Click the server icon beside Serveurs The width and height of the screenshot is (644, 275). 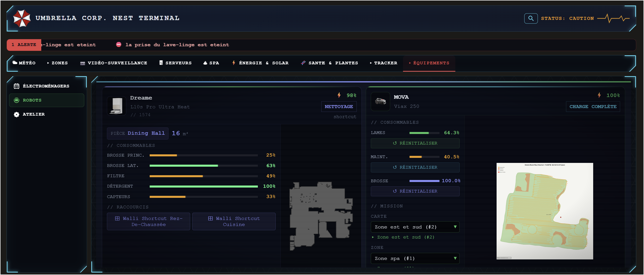point(161,63)
